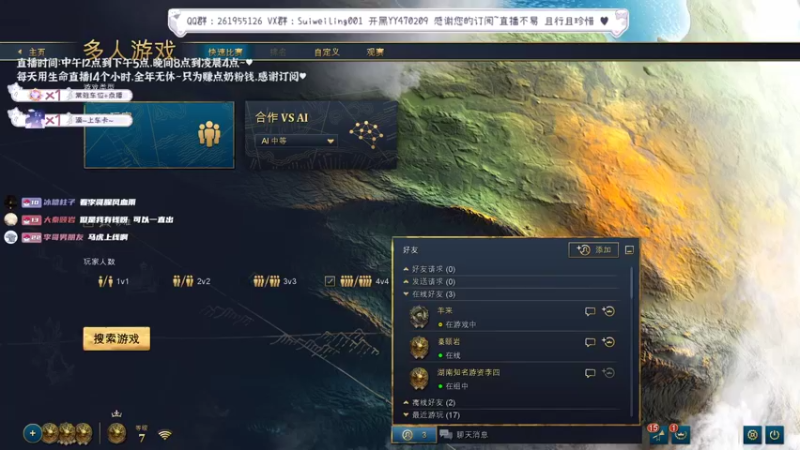Open the crown icon with badge 1
This screenshot has height=450, width=800.
point(681,434)
